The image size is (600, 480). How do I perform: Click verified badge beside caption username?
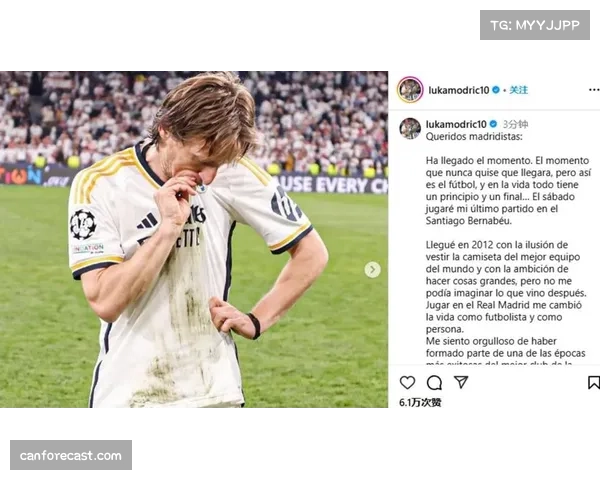[x=493, y=124]
